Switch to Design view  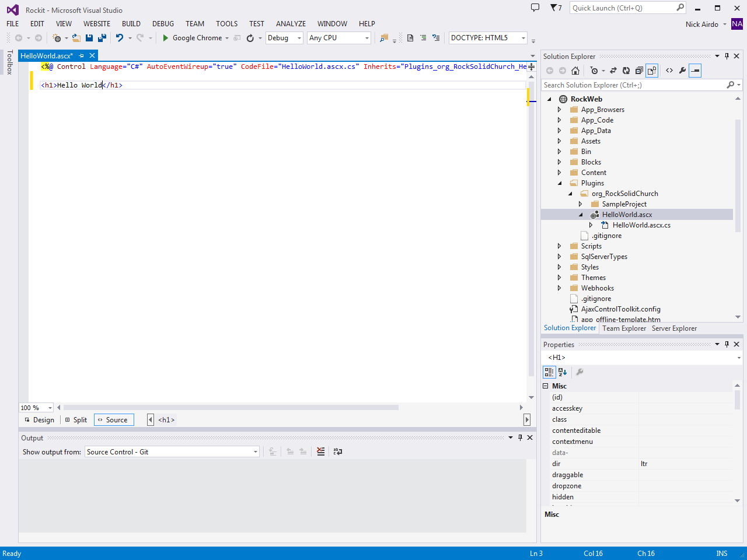40,420
